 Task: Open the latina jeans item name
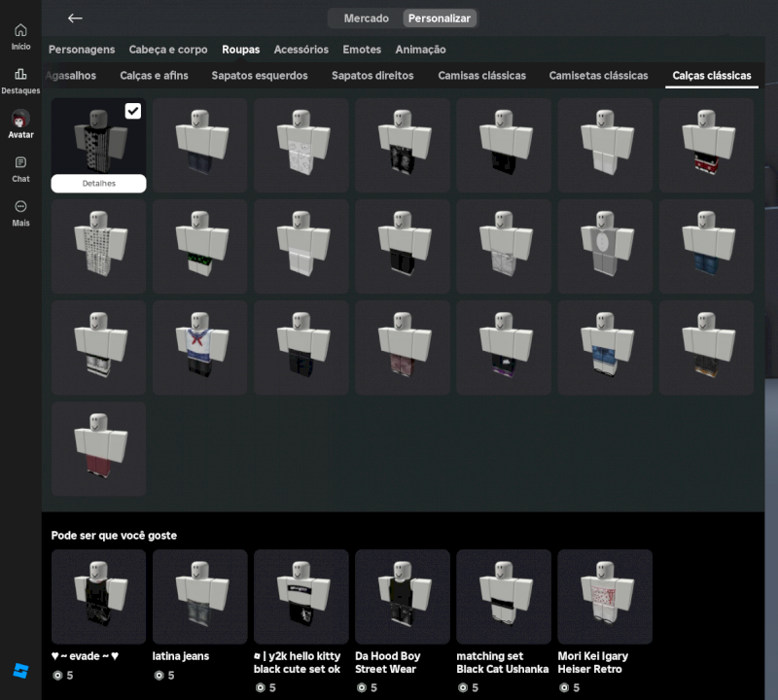point(181,656)
